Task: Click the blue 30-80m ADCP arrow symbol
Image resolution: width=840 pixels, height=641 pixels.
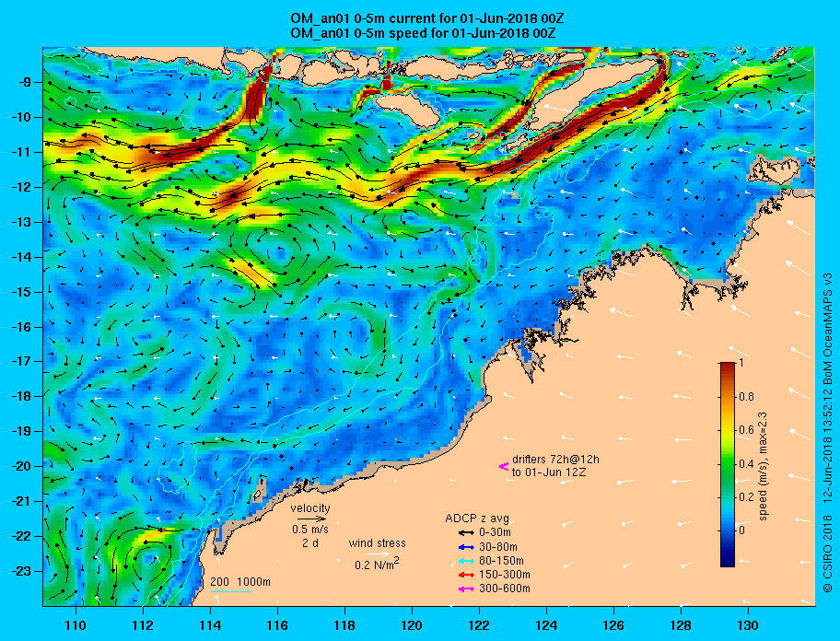Action: [466, 547]
